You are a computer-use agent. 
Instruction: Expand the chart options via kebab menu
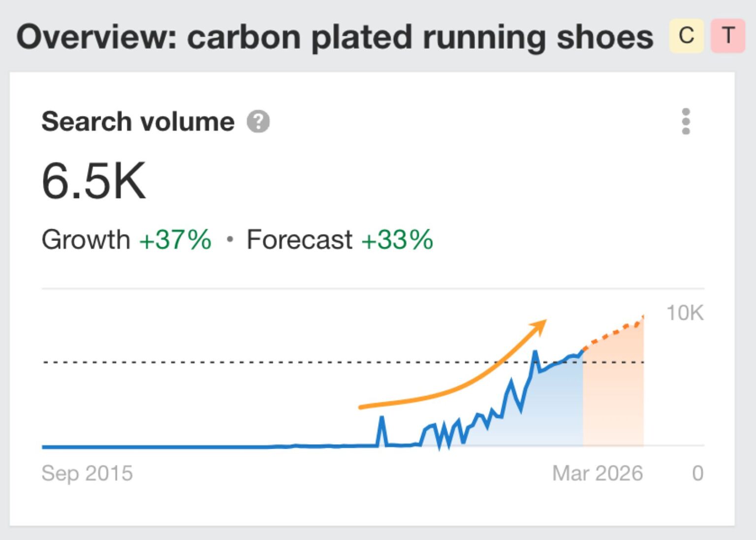685,122
